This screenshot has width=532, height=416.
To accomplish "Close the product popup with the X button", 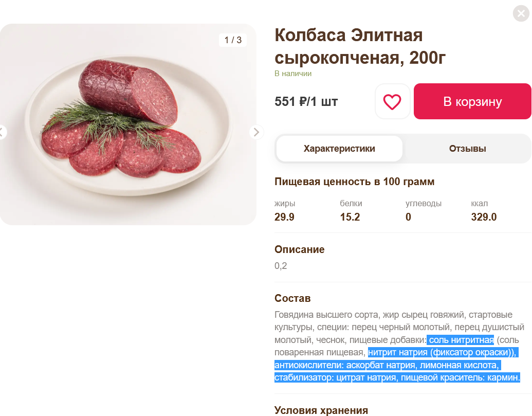I will pos(521,13).
